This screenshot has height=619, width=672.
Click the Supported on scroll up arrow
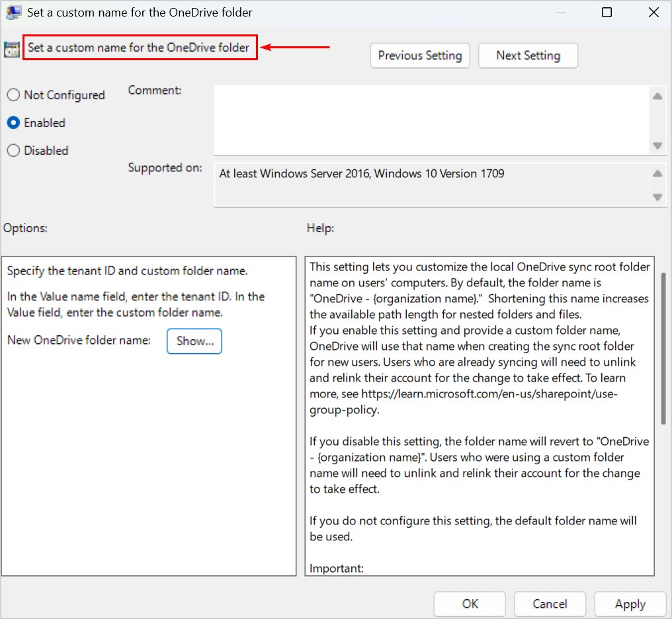click(x=657, y=173)
